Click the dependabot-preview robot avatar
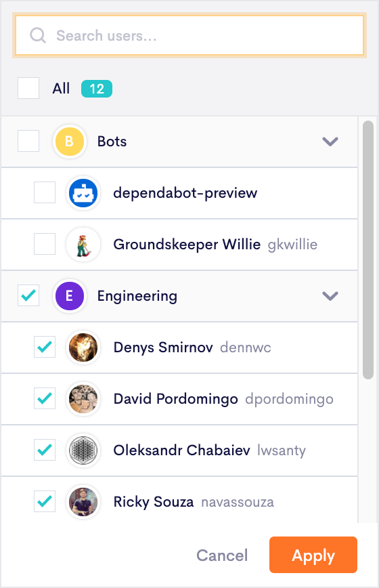 pyautogui.click(x=83, y=193)
